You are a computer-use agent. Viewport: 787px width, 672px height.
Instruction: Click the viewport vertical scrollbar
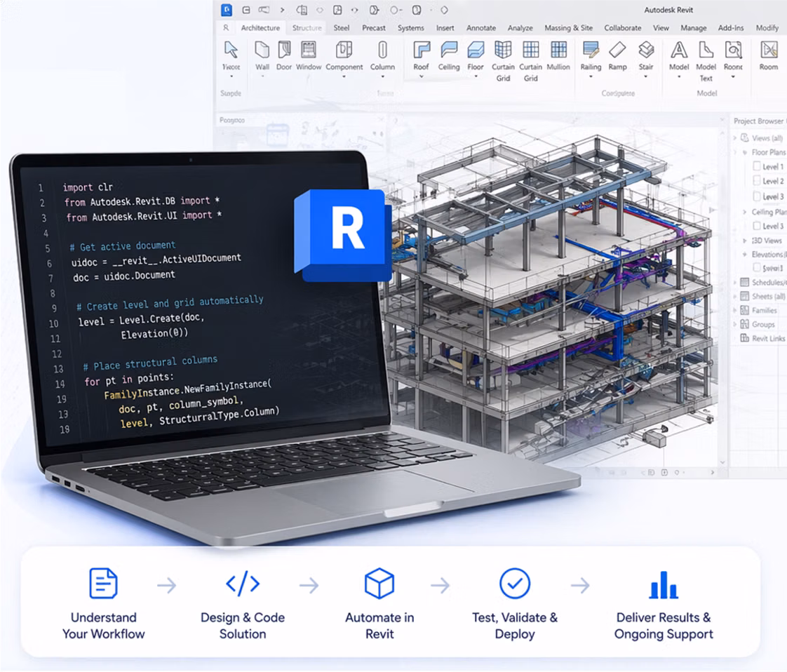(x=722, y=291)
